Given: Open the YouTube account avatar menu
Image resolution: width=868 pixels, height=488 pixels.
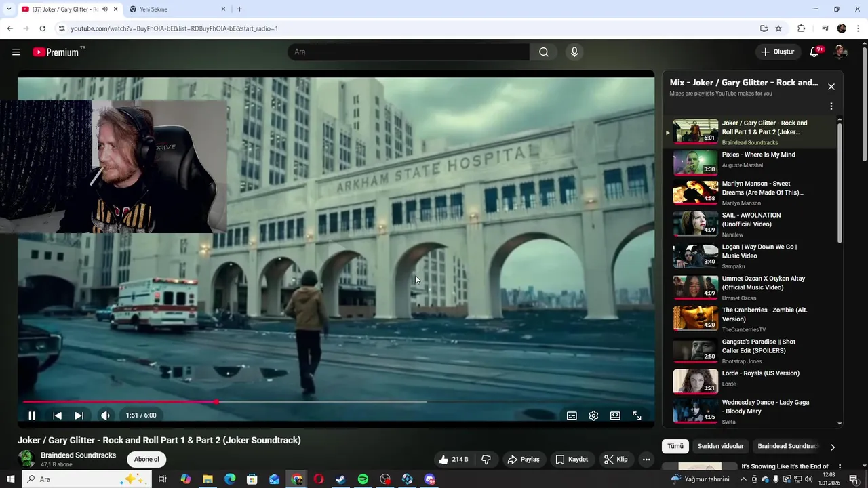Looking at the screenshot, I should click(840, 52).
